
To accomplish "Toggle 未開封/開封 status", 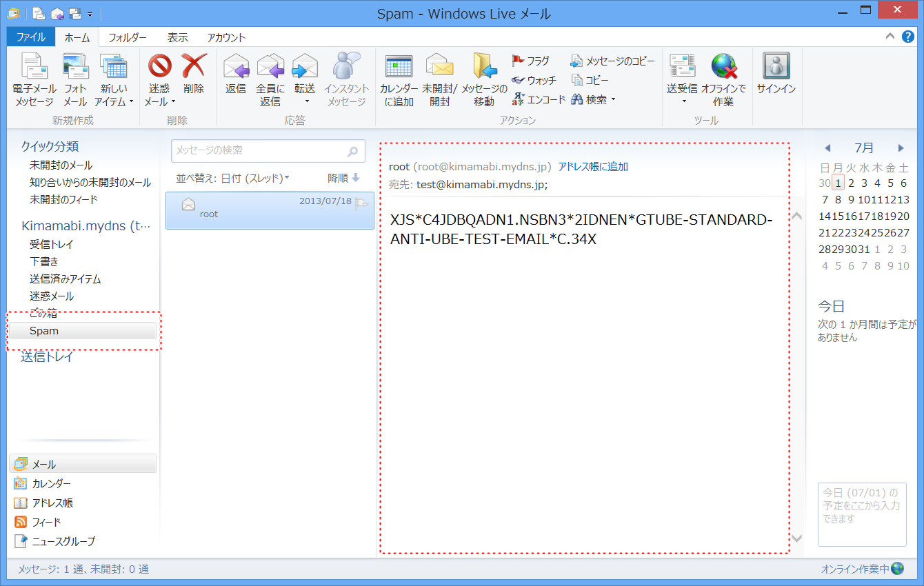I will click(x=440, y=81).
